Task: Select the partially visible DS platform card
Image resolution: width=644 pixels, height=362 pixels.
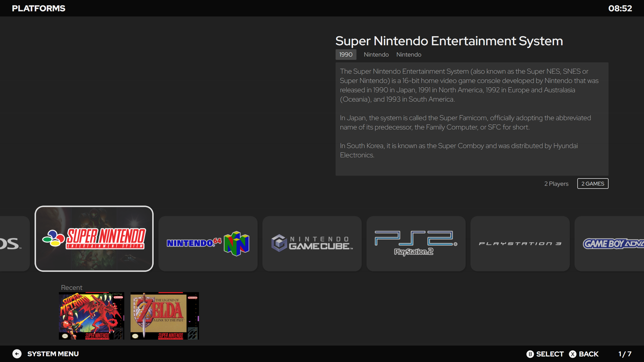Action: click(x=15, y=243)
